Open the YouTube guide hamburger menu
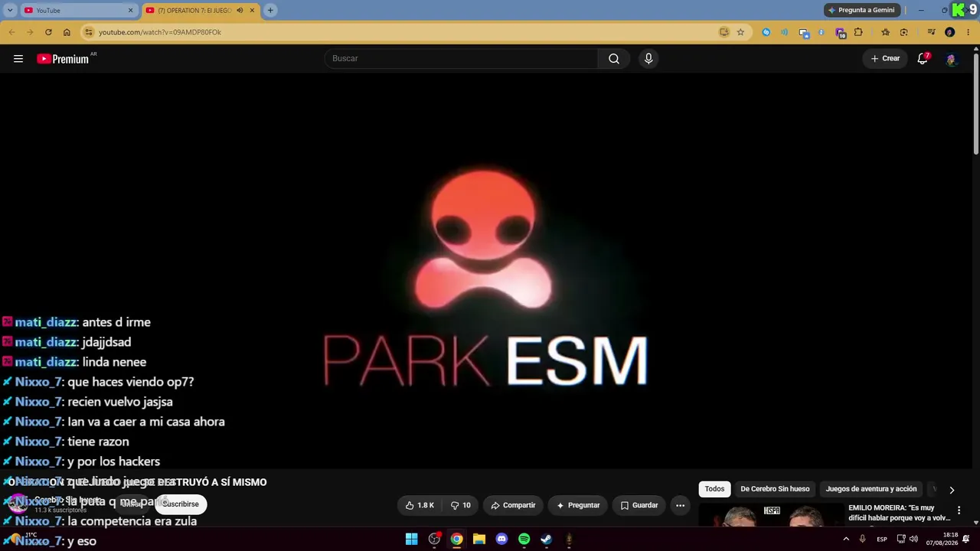 tap(18, 59)
